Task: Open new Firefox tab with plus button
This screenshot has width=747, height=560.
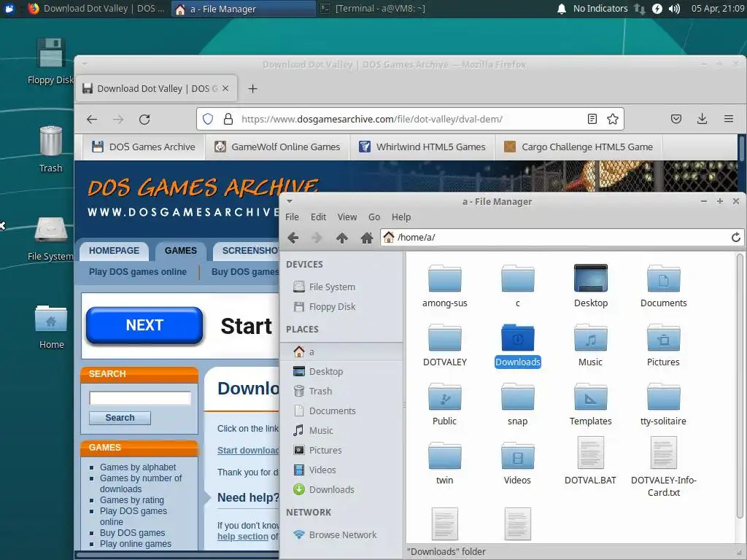Action: click(x=252, y=88)
